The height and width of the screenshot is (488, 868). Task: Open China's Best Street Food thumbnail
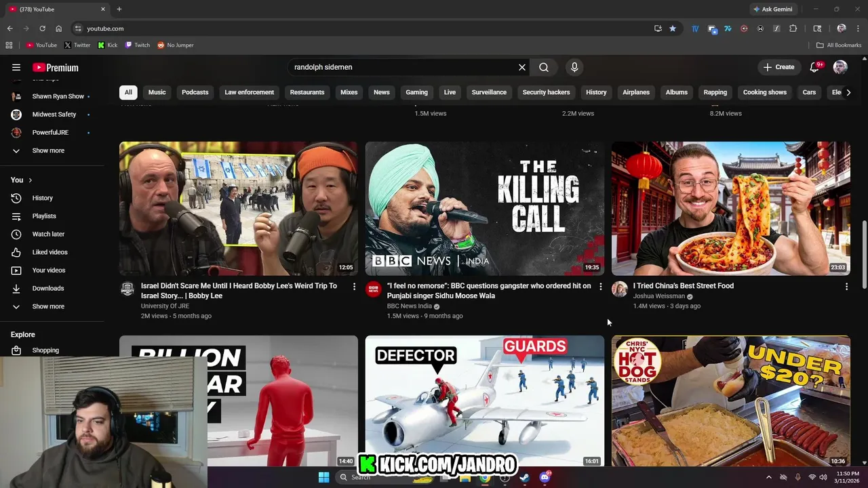[731, 208]
